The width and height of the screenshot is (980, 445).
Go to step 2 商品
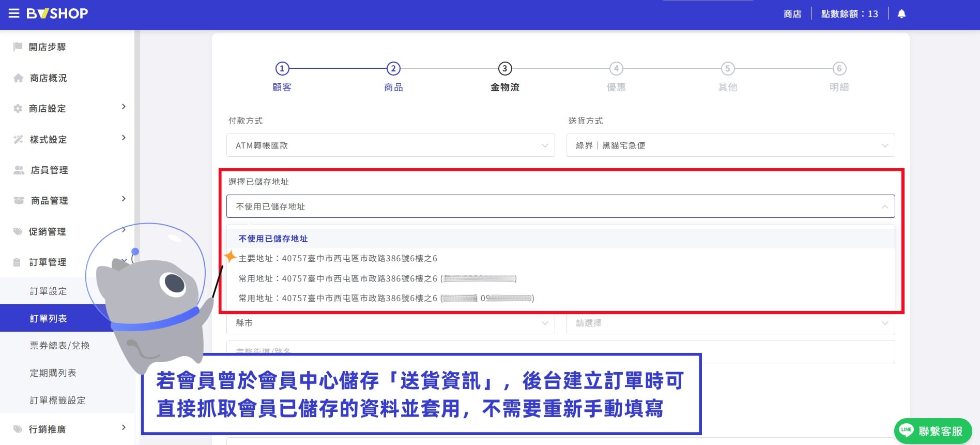tap(393, 77)
